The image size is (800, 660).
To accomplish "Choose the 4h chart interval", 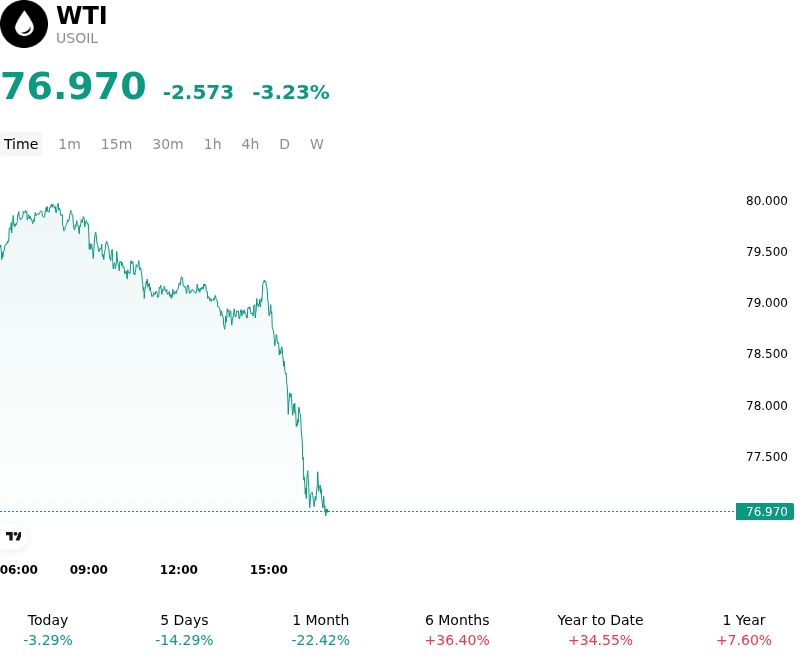I will tap(250, 144).
